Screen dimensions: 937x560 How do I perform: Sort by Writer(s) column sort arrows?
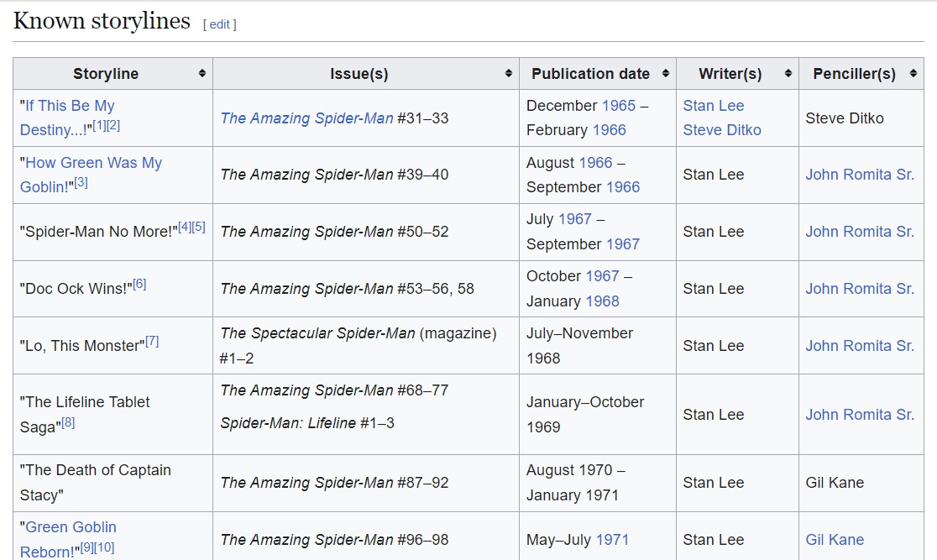pyautogui.click(x=788, y=74)
